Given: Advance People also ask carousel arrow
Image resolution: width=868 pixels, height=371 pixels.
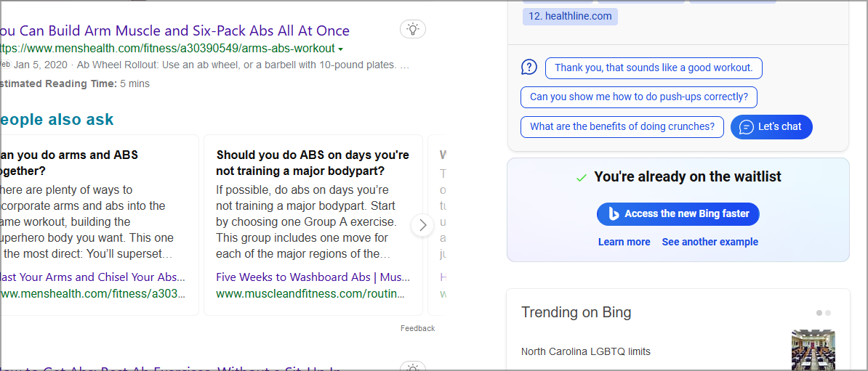Looking at the screenshot, I should click(423, 226).
